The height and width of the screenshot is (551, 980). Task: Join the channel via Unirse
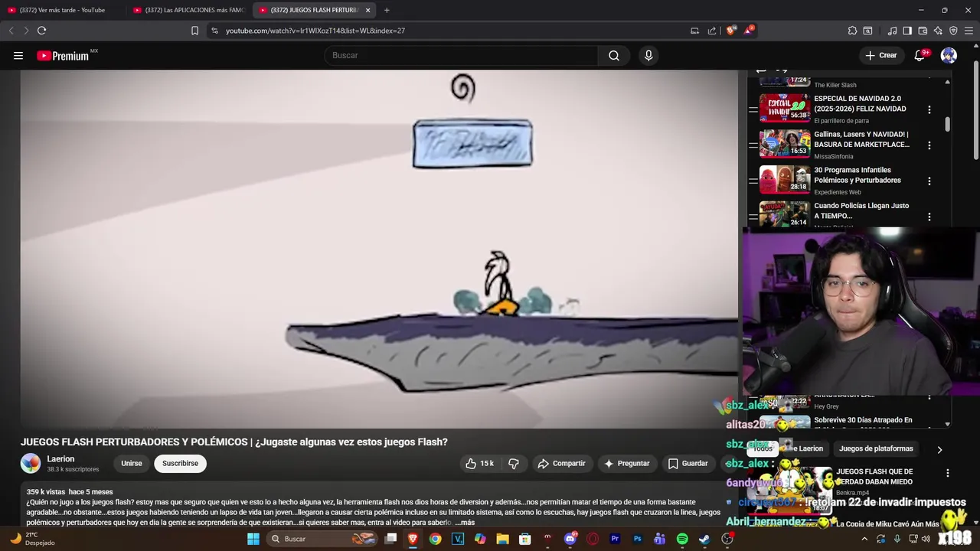(132, 463)
